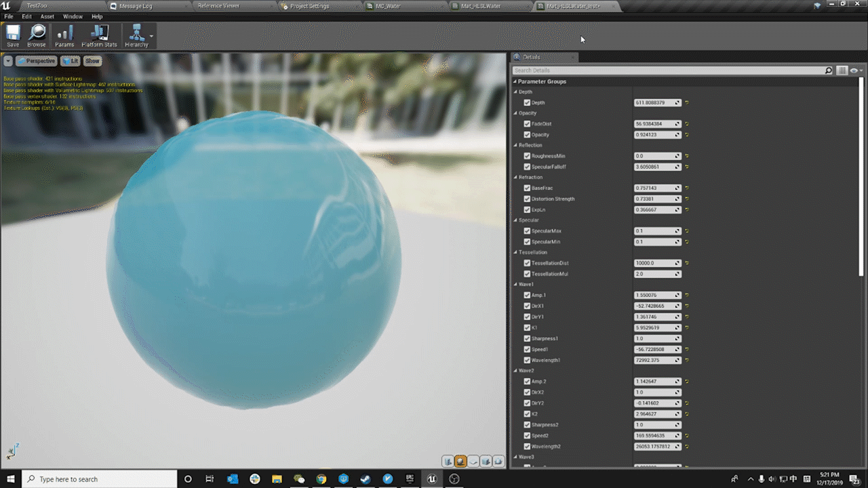Viewport: 868px width, 488px height.
Task: Reset FadeDist to default yellow arrow
Action: coord(687,124)
